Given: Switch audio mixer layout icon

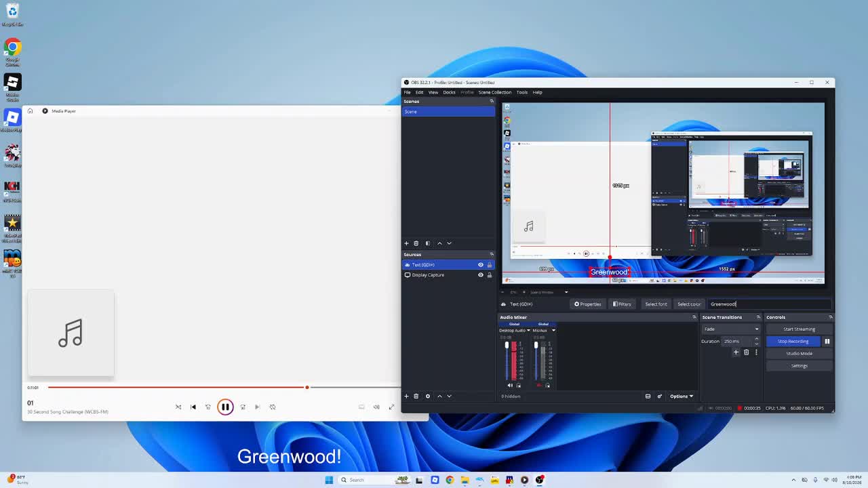Looking at the screenshot, I should tap(648, 396).
